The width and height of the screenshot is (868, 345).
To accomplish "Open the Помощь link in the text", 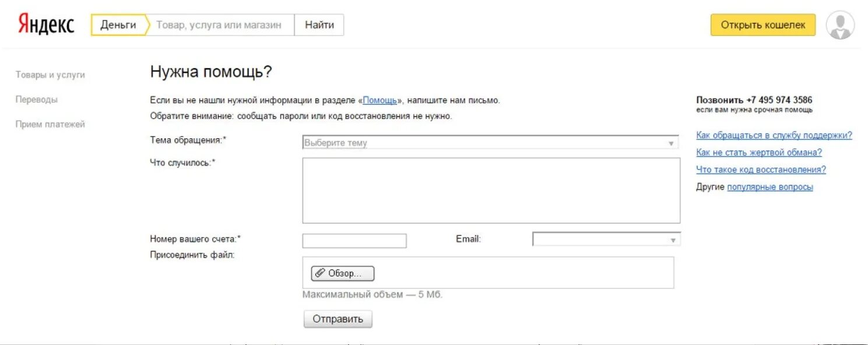I will click(x=380, y=100).
